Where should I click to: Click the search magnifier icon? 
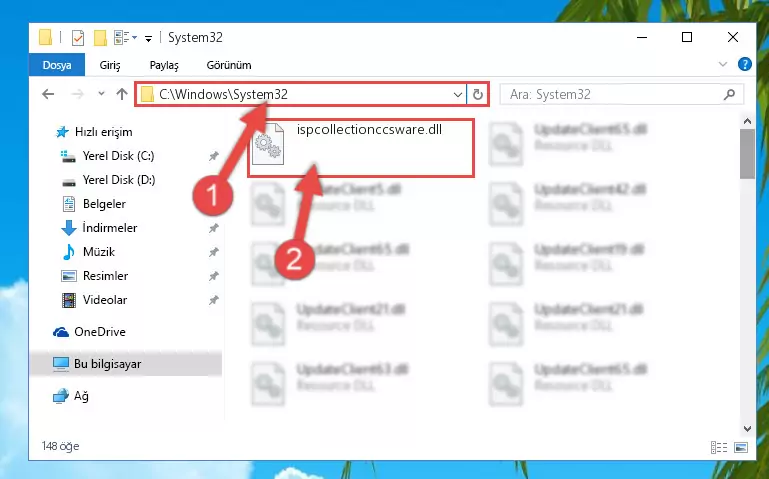(x=729, y=94)
